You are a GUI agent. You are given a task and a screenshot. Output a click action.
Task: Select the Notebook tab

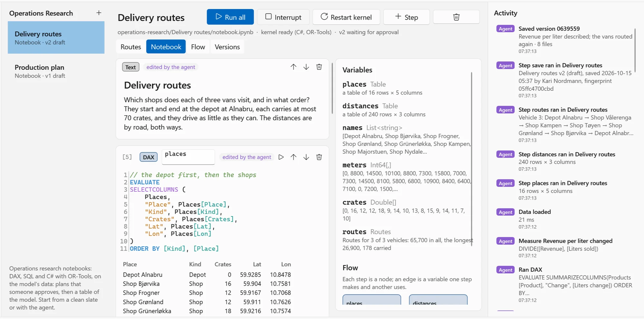166,47
